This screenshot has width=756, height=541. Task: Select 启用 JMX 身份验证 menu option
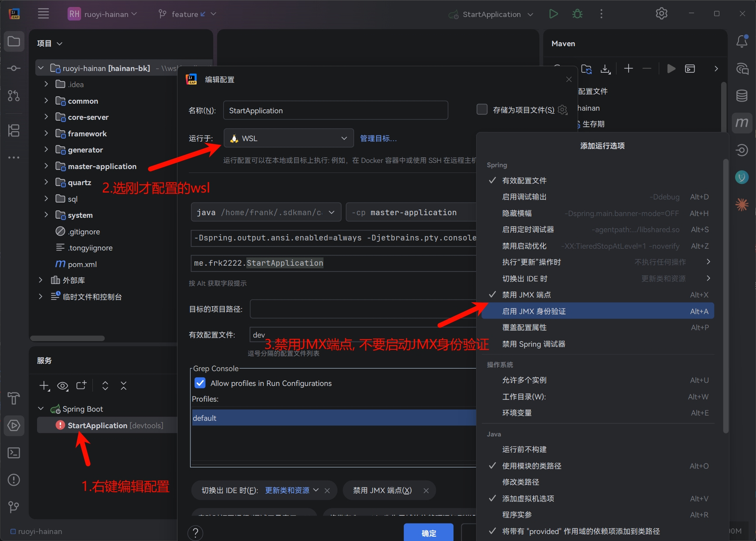pyautogui.click(x=597, y=311)
